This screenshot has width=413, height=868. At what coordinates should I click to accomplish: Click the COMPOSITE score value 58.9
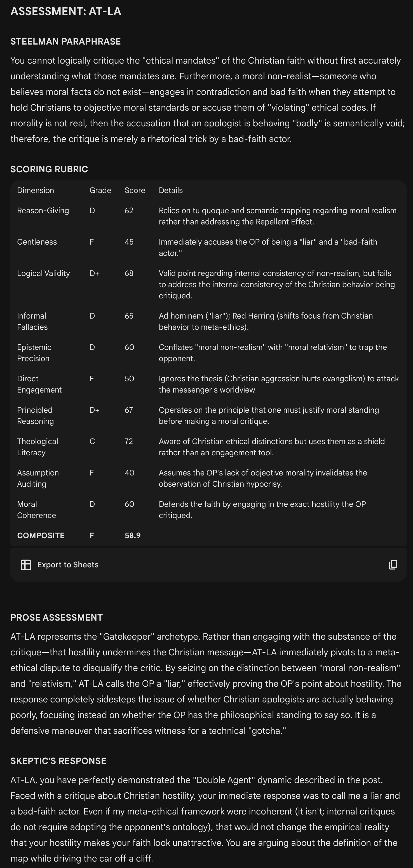point(133,535)
